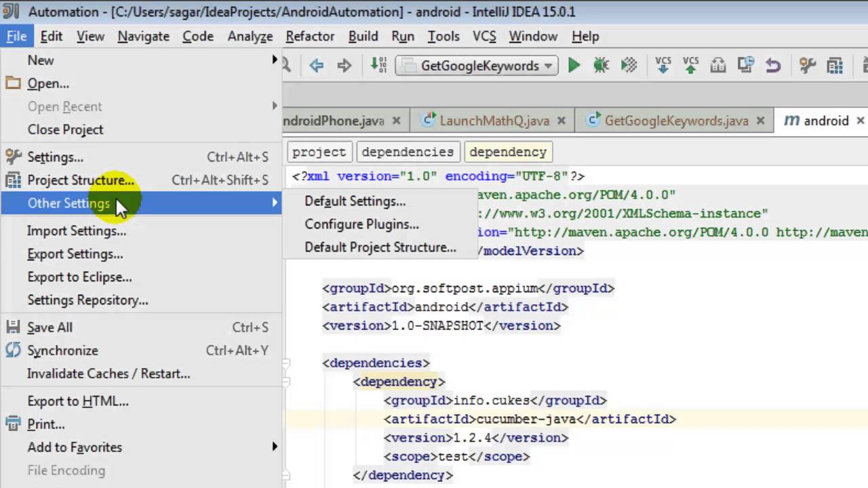Open the Help menu
Screen dimensions: 868x488
[585, 37]
